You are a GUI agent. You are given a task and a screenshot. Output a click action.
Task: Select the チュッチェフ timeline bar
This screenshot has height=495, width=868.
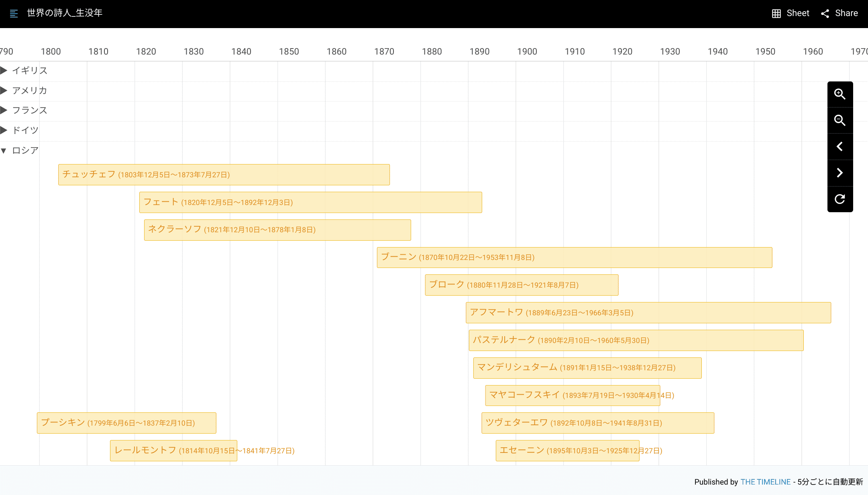click(x=224, y=174)
